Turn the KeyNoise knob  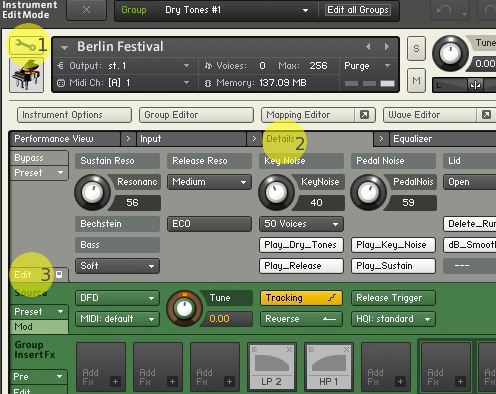[276, 192]
